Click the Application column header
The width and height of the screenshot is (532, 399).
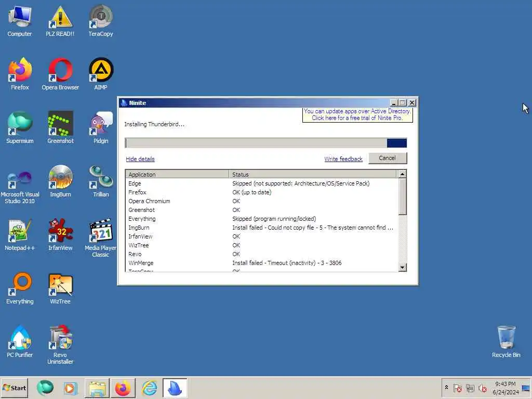point(177,175)
